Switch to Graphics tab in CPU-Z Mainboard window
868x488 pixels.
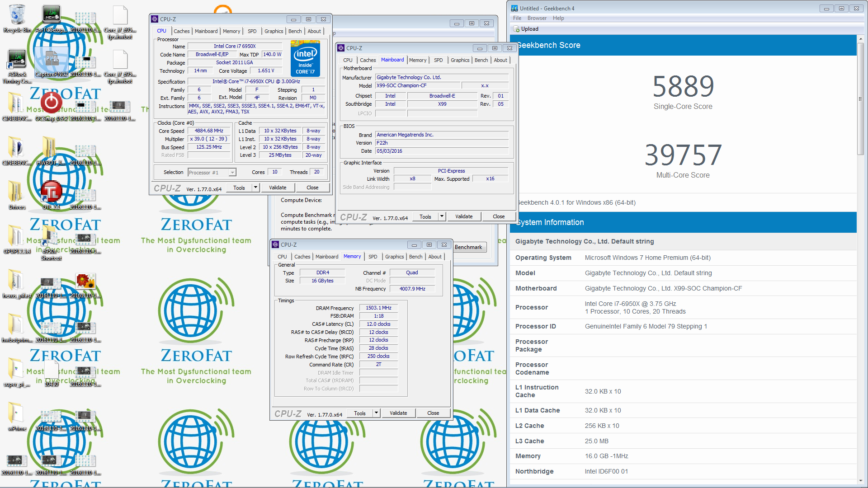point(460,60)
